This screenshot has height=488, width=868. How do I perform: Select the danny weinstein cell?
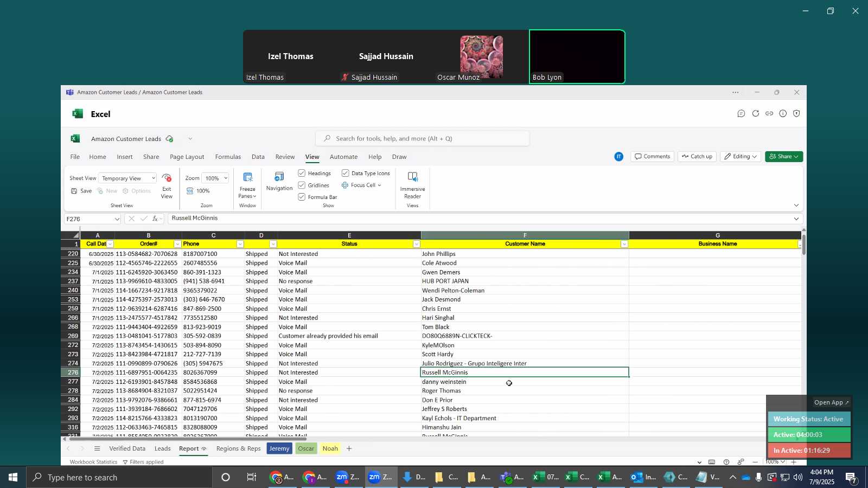[x=525, y=382]
